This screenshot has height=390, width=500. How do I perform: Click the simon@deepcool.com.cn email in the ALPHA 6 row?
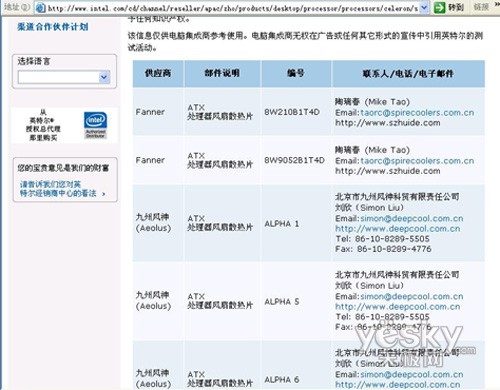[x=412, y=374]
